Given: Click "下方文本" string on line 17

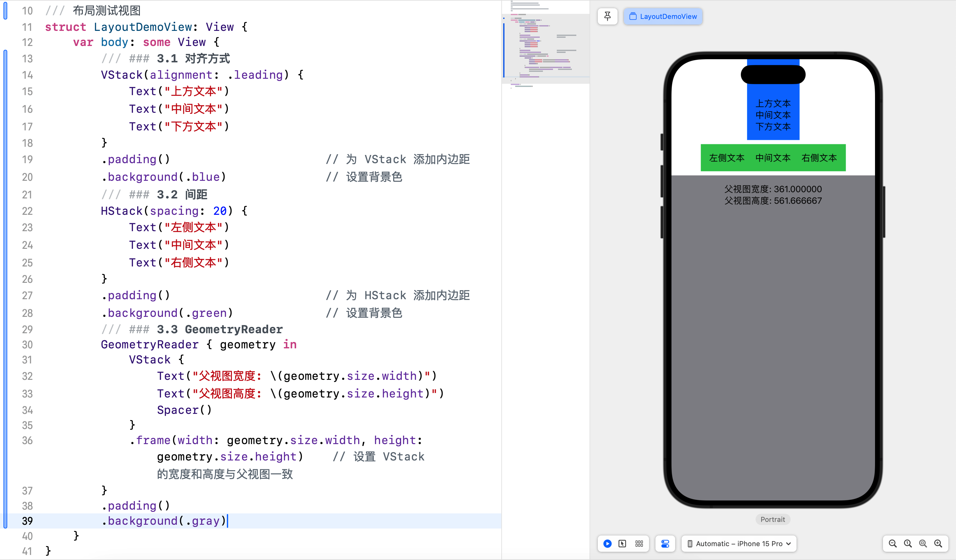Looking at the screenshot, I should pos(193,126).
